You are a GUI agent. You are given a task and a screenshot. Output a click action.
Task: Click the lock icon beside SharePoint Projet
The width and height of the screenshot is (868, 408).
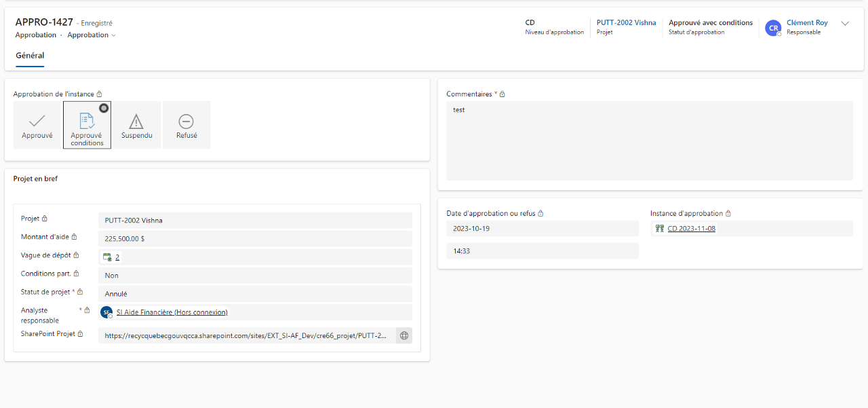[80, 334]
